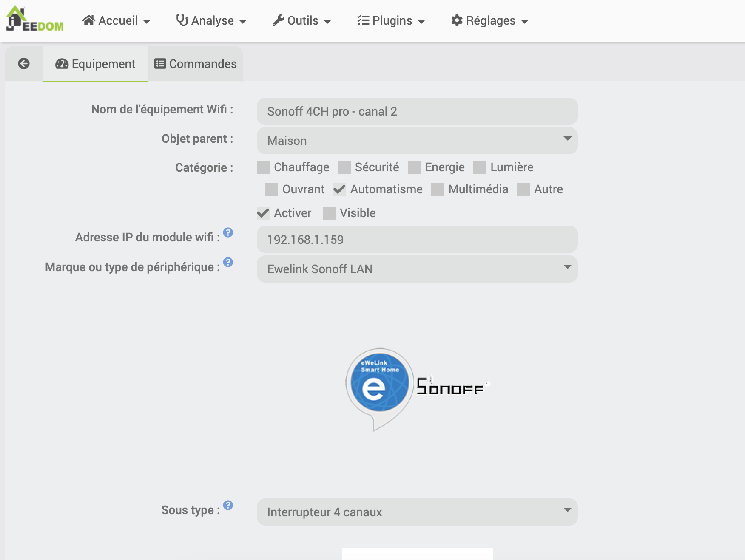Toggle the Activer checkbox
This screenshot has height=560, width=745.
(x=263, y=213)
